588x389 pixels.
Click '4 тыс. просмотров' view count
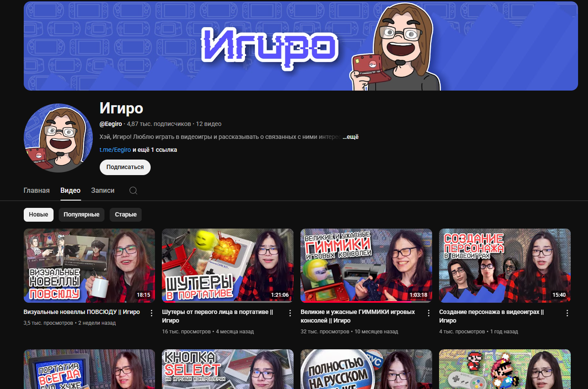pos(462,332)
